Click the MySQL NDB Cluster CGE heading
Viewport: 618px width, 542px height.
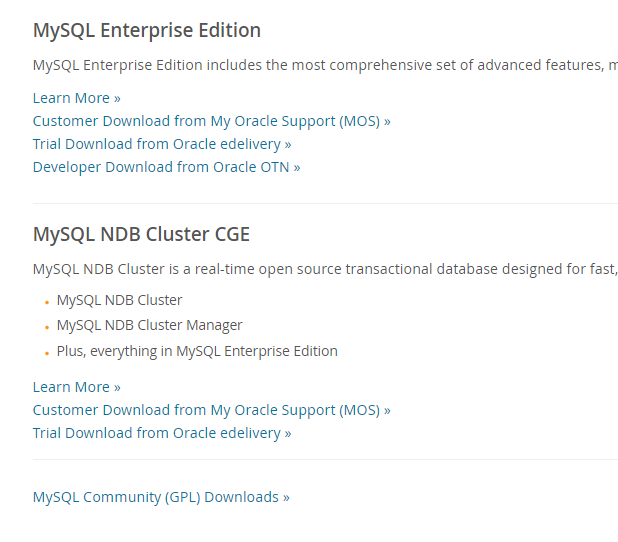[x=141, y=234]
